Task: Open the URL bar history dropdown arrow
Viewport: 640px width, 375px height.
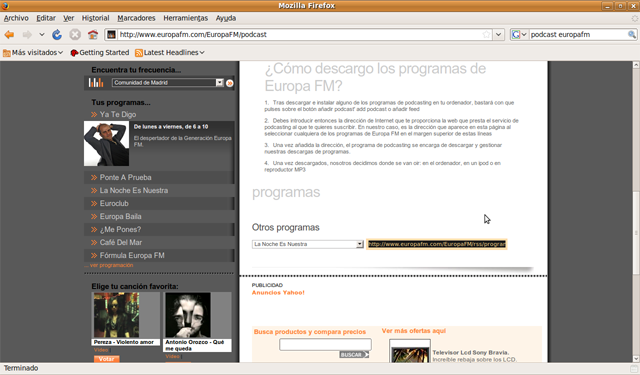Action: point(498,35)
